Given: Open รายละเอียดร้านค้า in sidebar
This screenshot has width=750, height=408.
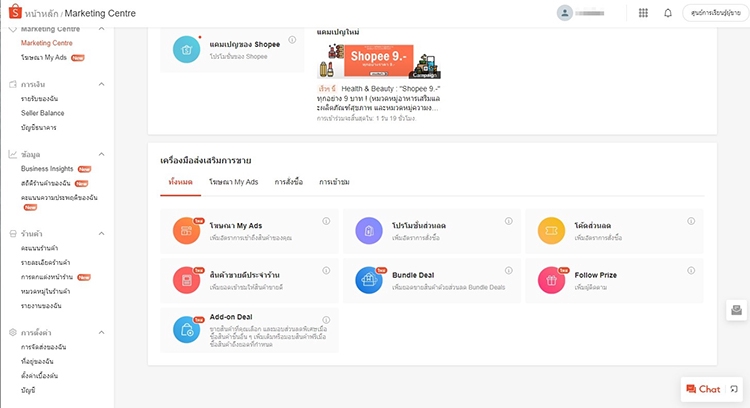Looking at the screenshot, I should click(x=45, y=263).
